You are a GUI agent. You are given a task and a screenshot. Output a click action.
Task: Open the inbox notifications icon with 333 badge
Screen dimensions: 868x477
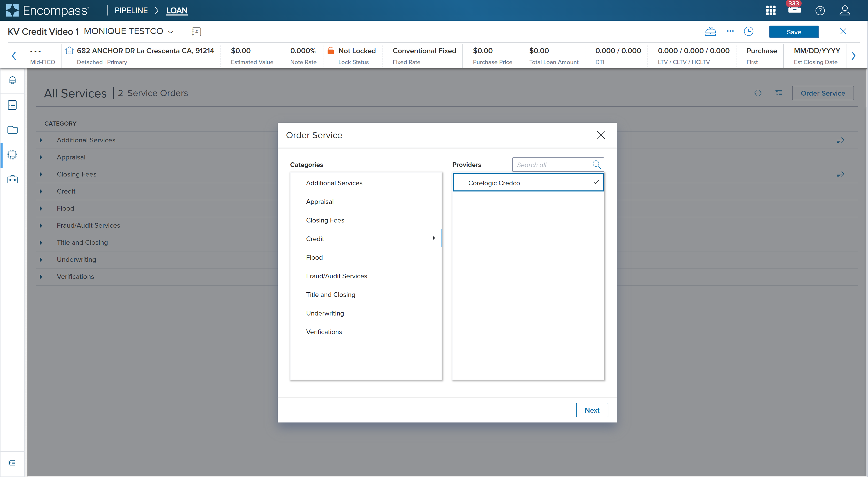(x=794, y=10)
